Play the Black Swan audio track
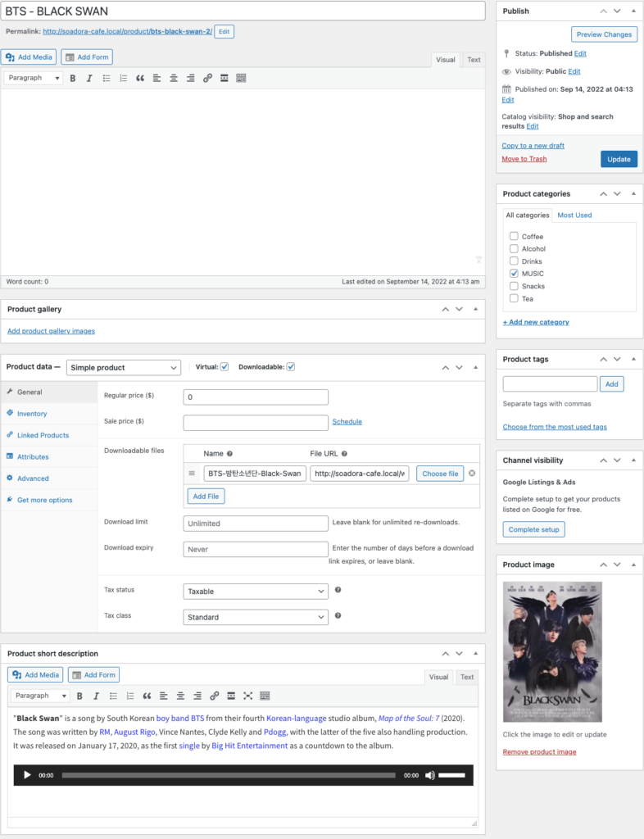The width and height of the screenshot is (644, 839). pos(27,775)
